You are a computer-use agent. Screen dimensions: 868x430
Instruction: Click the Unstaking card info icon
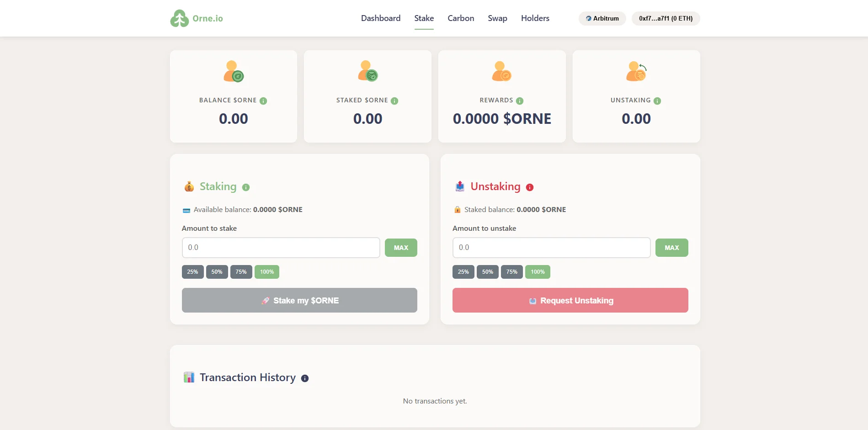(657, 101)
